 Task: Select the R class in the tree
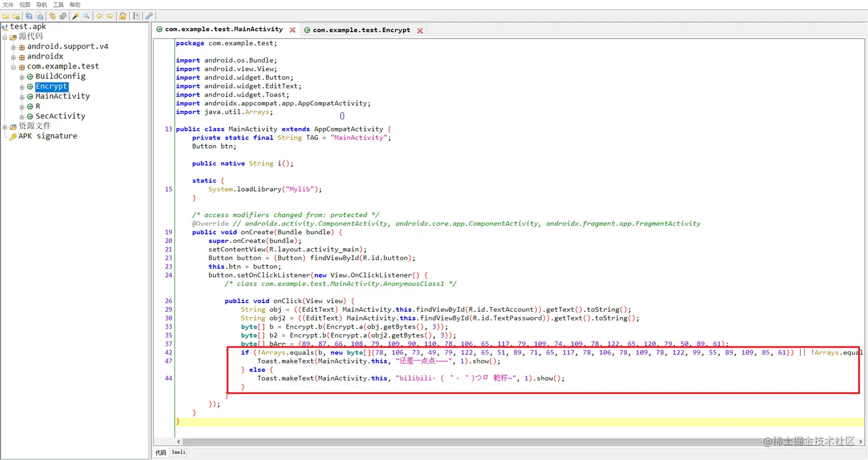click(x=38, y=106)
